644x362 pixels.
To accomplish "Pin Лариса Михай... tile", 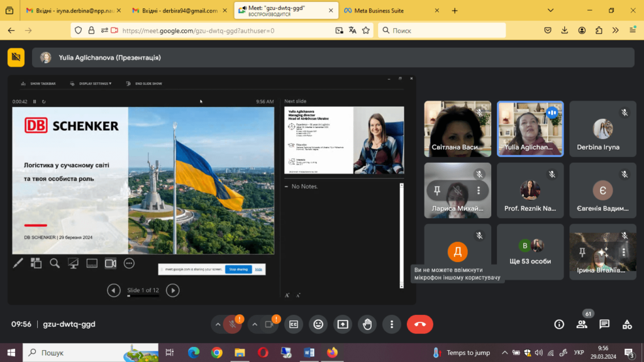I will tap(437, 190).
